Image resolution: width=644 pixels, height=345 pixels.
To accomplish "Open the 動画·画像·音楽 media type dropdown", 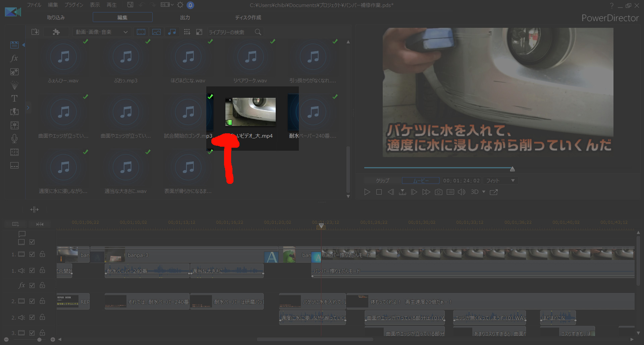I will 102,32.
